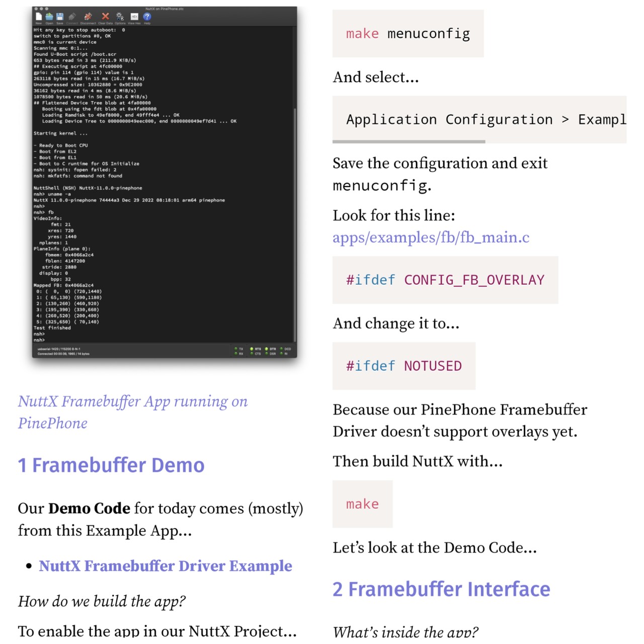
Task: Click the blue Help question mark icon
Action: (x=147, y=17)
